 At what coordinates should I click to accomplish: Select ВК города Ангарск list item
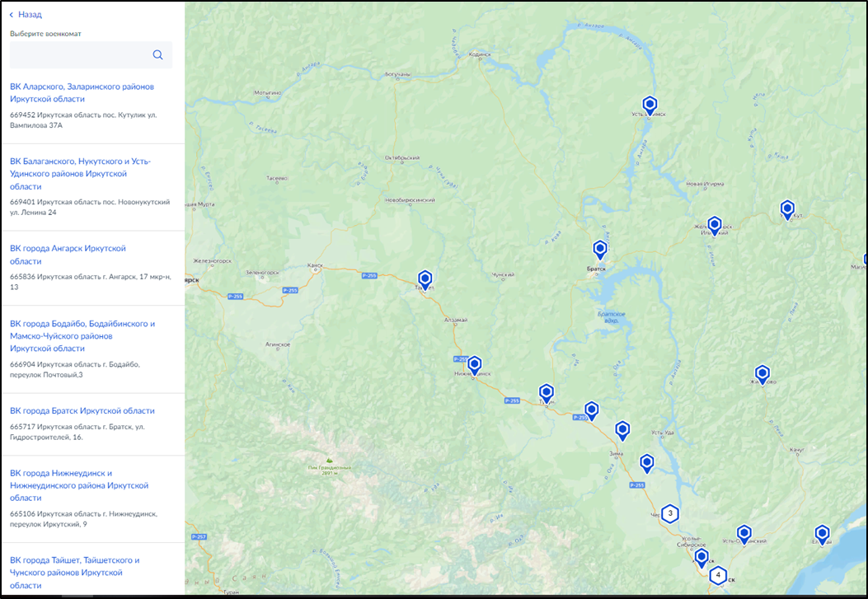(x=68, y=254)
